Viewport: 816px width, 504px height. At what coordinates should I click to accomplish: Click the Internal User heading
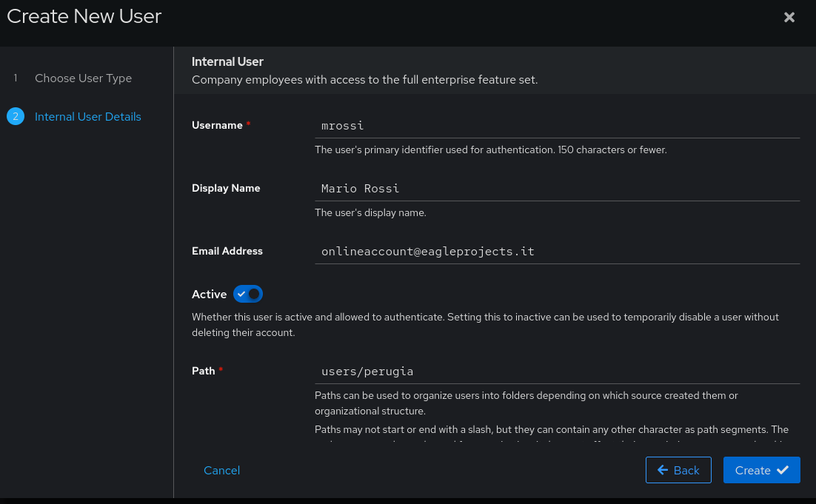pos(227,62)
